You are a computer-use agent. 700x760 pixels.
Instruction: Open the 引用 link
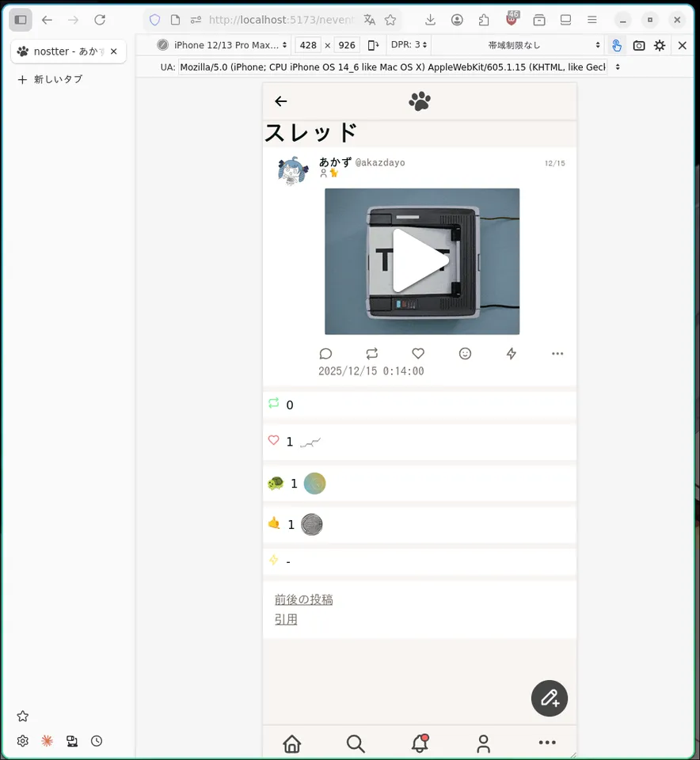286,619
